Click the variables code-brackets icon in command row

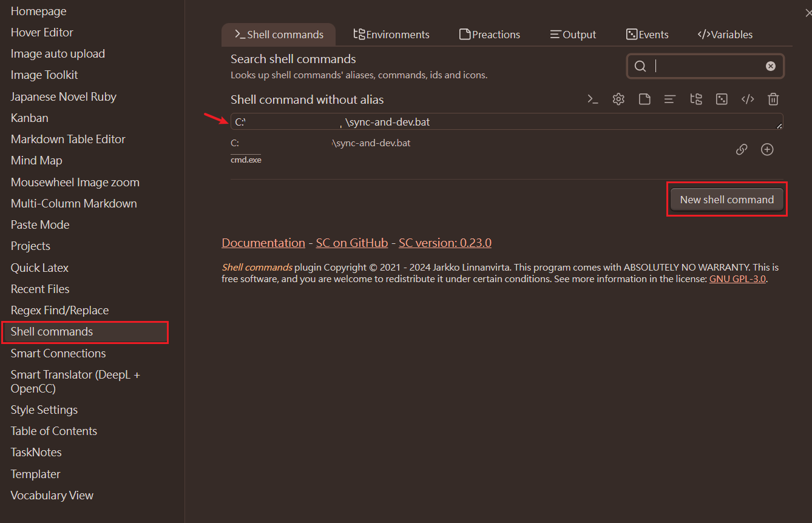point(748,100)
